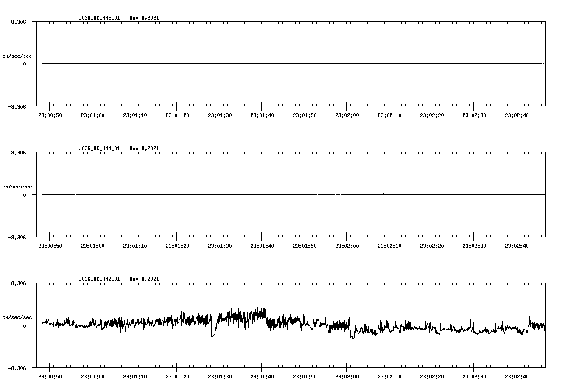Click the 0 axis label on the HNN plot
The height and width of the screenshot is (392, 576).
click(25, 195)
